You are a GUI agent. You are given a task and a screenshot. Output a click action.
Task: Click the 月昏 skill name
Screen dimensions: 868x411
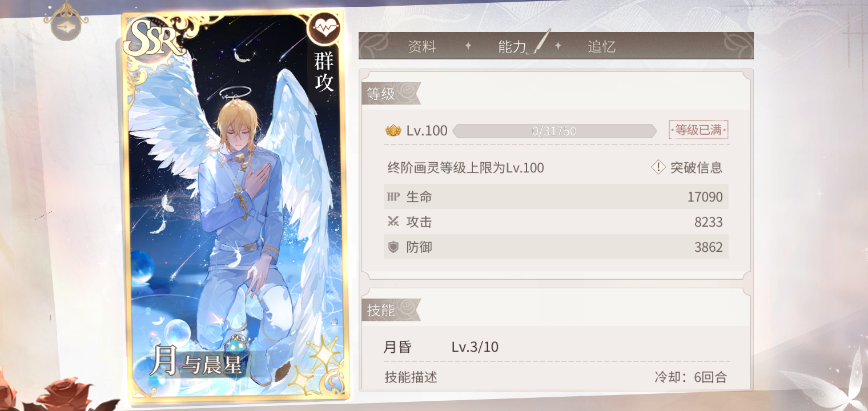(397, 347)
